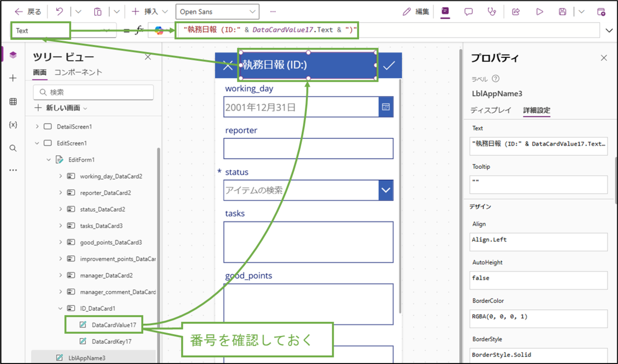Click the tree view 検索 search field
Image resolution: width=618 pixels, height=364 pixels.
click(x=93, y=92)
